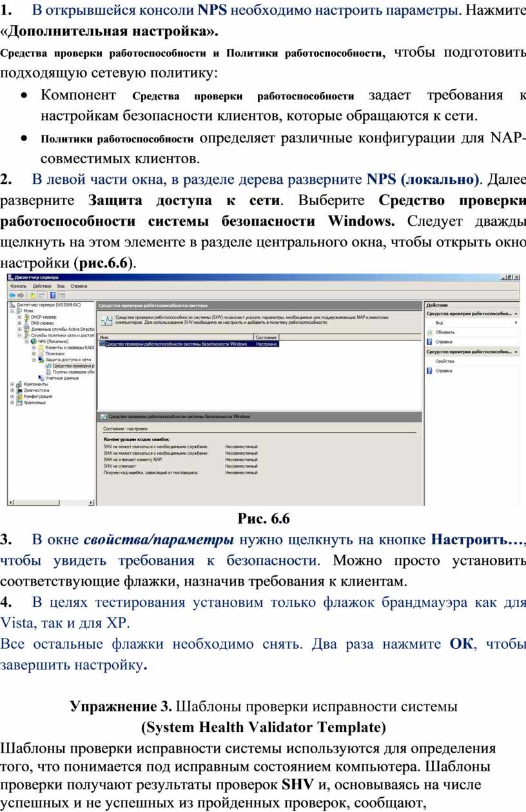Click the Back arrow in the toolbar
526x812 pixels.
tap(12, 294)
